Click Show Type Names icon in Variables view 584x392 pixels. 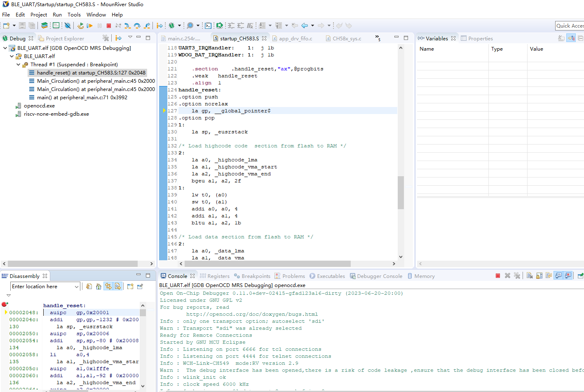(561, 38)
